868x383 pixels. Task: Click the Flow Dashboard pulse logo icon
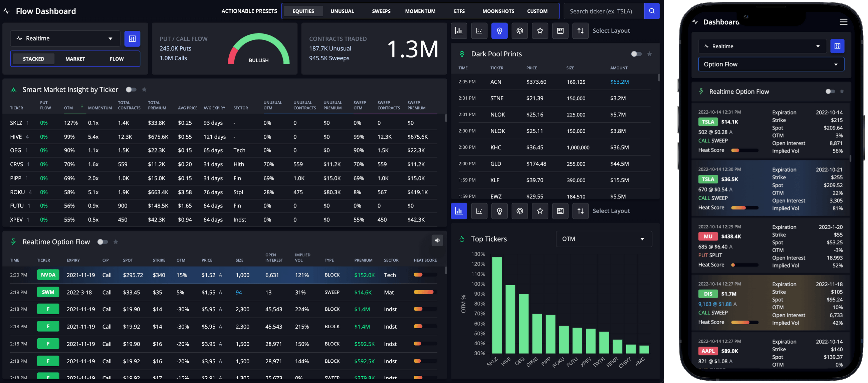click(x=6, y=11)
